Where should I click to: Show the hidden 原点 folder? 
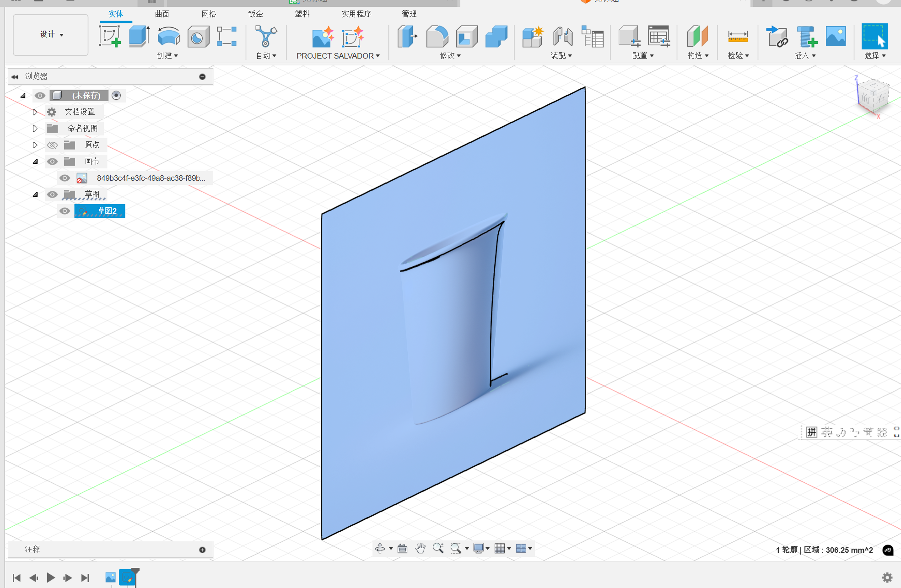pos(52,145)
